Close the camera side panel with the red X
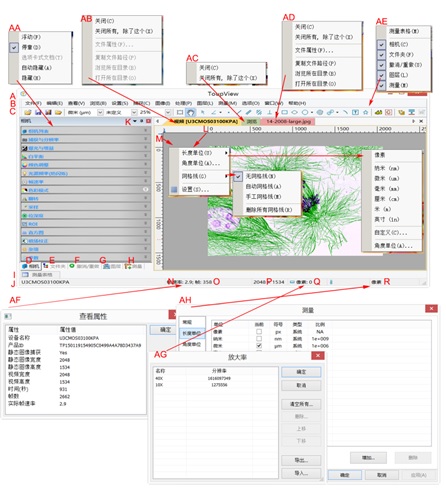This screenshot has width=446, height=491. [148, 121]
